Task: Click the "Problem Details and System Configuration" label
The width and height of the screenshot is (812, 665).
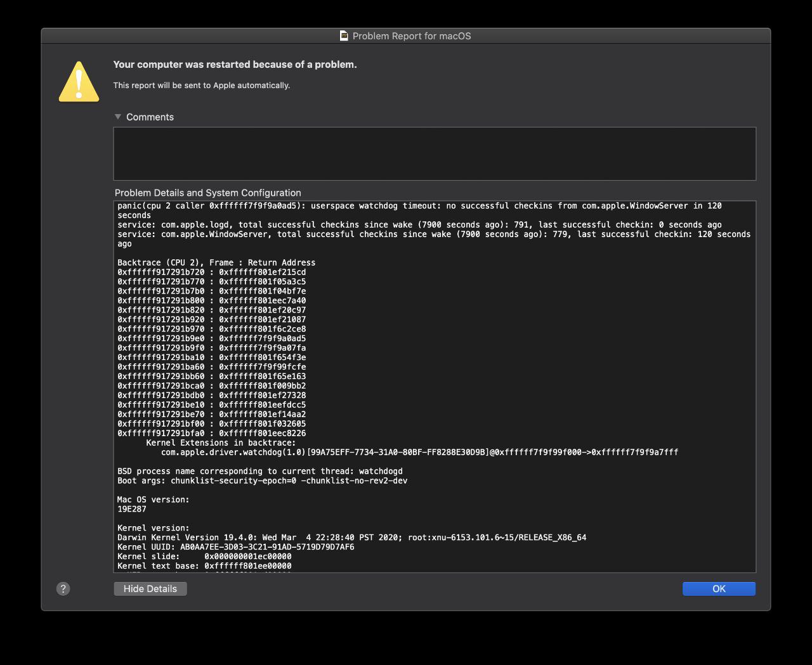Action: [x=208, y=193]
